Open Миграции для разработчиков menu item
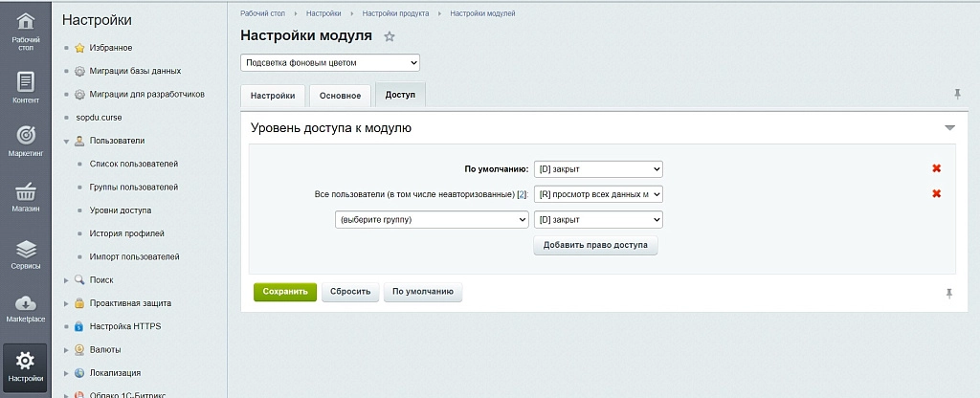980x398 pixels. pos(146,95)
